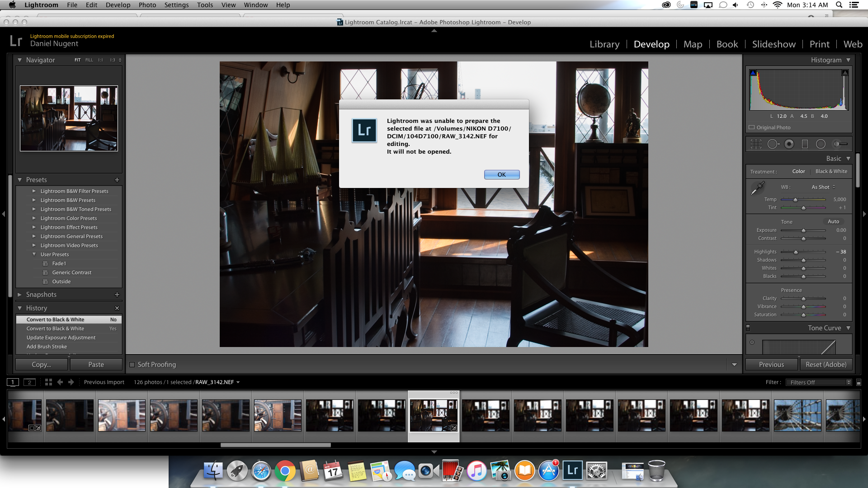Viewport: 868px width, 488px height.
Task: Open white balance As Shot dropdown
Action: (823, 187)
